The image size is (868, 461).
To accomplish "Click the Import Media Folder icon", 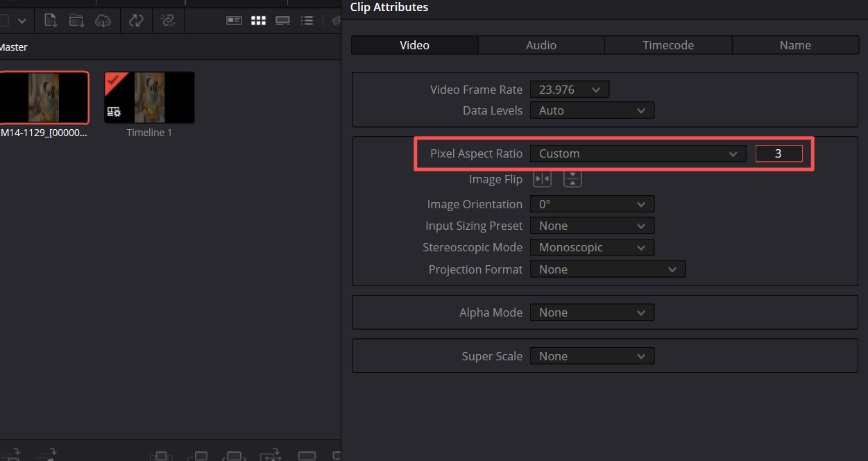I will (x=76, y=20).
